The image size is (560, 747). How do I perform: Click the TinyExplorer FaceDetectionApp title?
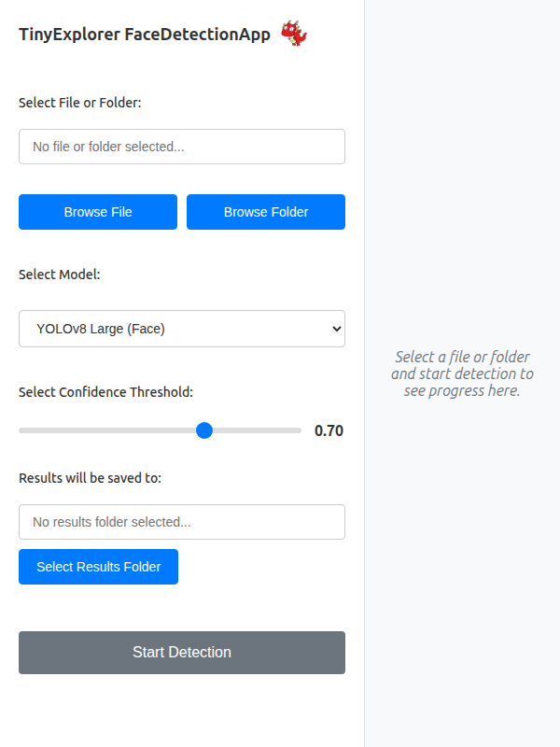[145, 35]
